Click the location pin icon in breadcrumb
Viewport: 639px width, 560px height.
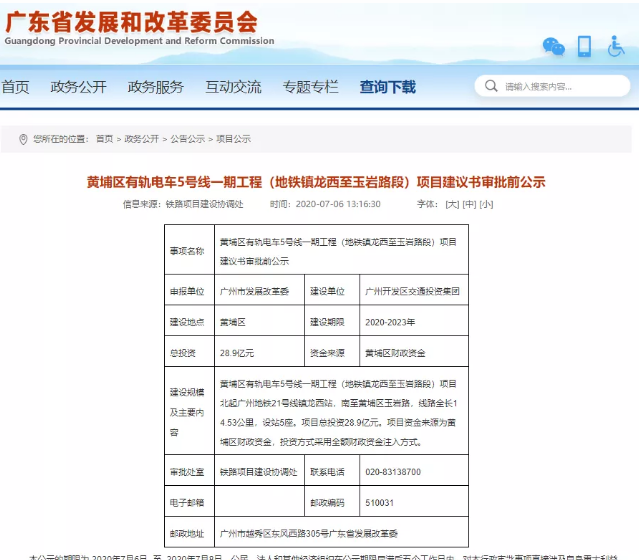pyautogui.click(x=23, y=139)
